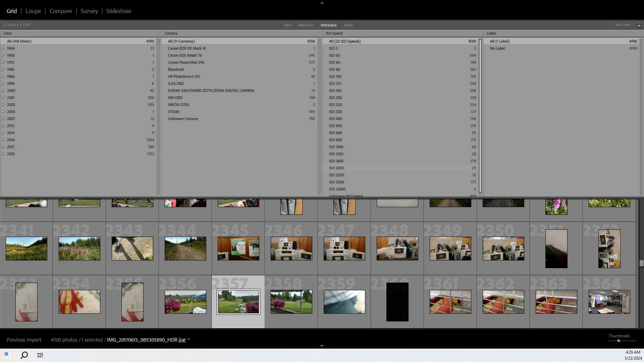Open the Windows taskbar search icon
The height and width of the screenshot is (362, 644).
tap(24, 355)
